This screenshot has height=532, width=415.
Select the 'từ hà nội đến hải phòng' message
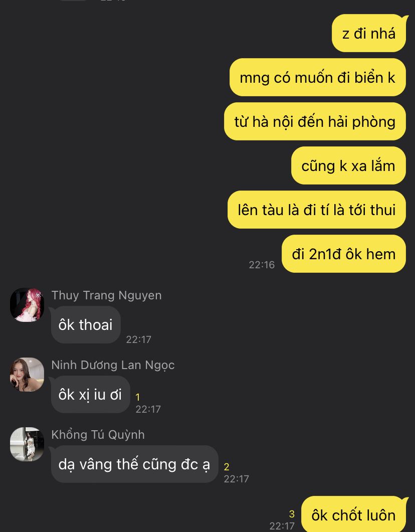[x=315, y=121]
